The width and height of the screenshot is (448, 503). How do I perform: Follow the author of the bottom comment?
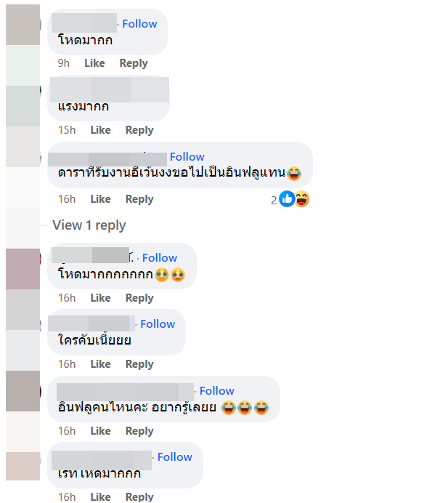(175, 456)
